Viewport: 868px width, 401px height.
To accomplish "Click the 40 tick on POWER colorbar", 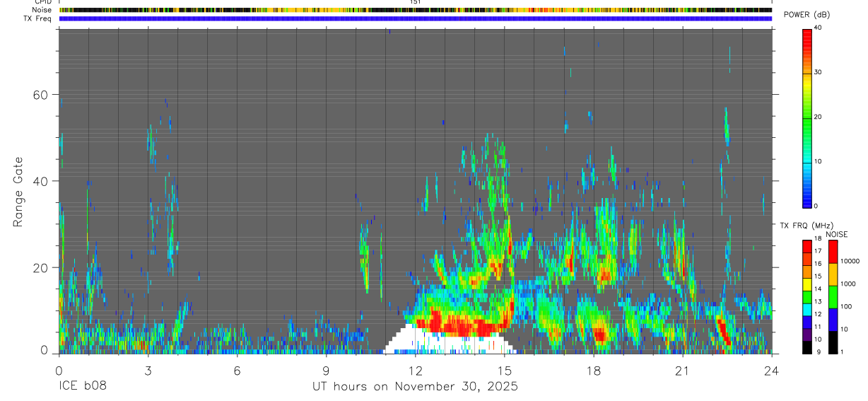I will 817,28.
